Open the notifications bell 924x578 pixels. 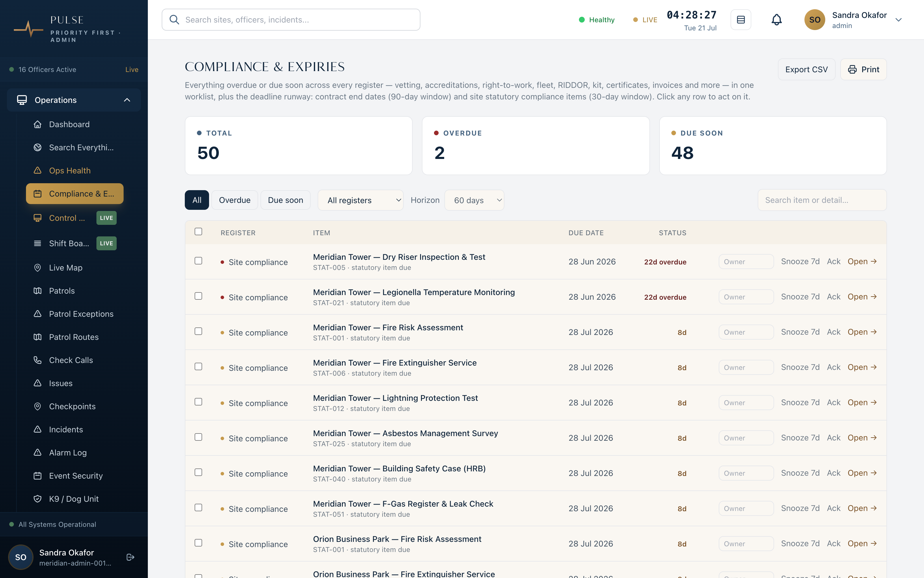tap(776, 19)
